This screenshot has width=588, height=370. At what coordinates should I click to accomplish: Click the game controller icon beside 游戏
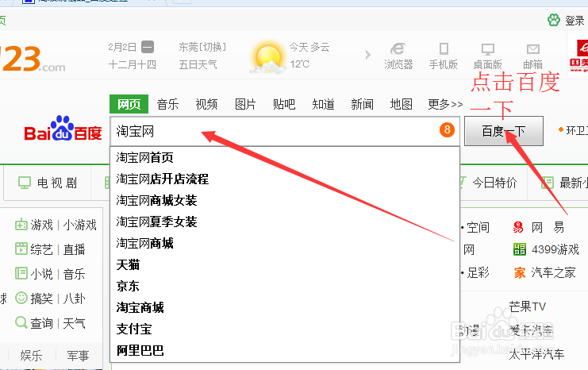tap(21, 225)
